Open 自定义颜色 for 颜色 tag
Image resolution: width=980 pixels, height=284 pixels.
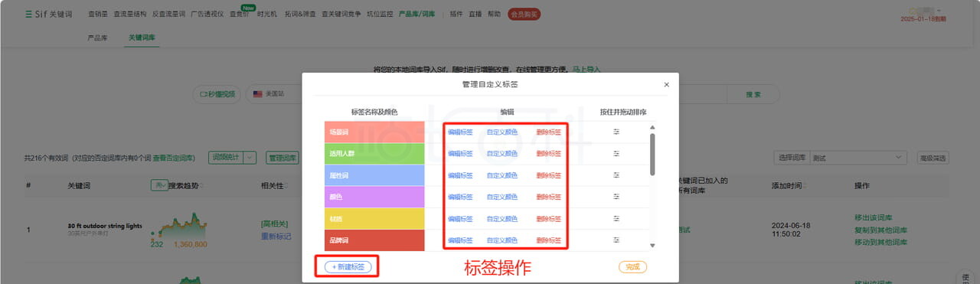tap(502, 197)
